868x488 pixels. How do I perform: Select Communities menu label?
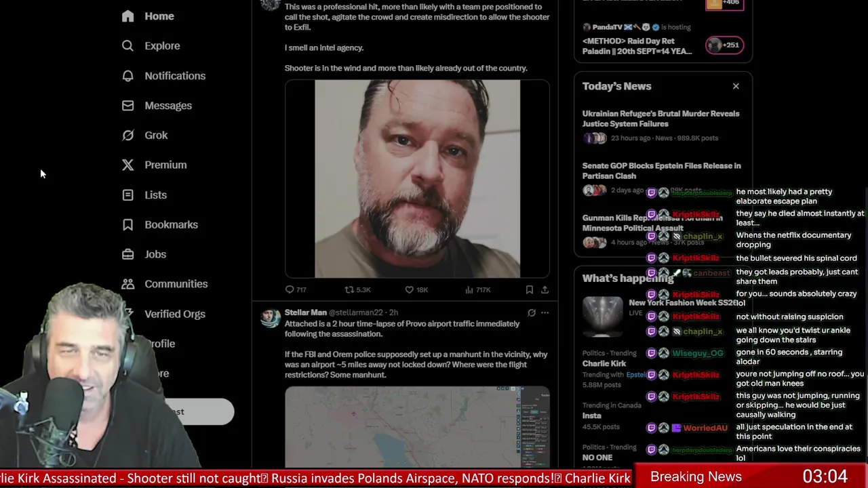176,284
